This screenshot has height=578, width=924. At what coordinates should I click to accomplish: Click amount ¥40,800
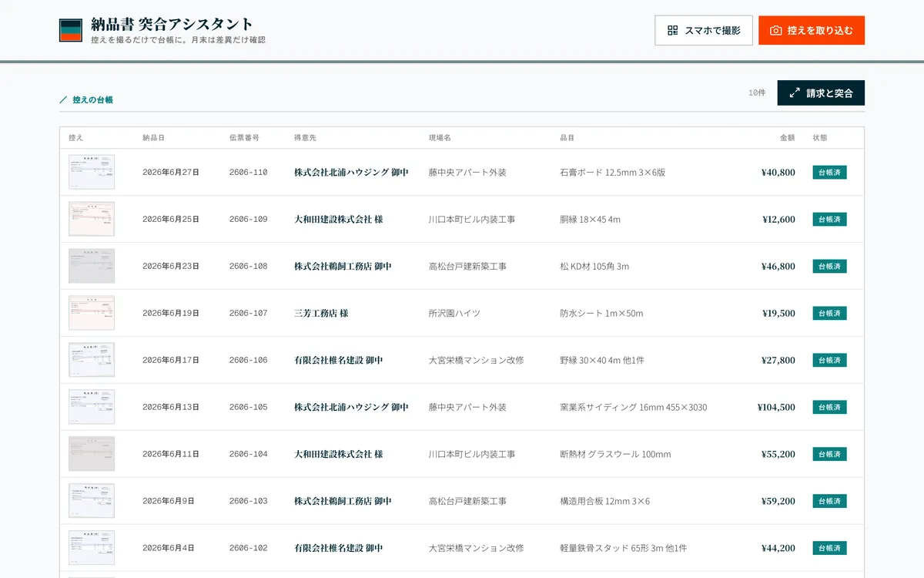[x=778, y=172]
